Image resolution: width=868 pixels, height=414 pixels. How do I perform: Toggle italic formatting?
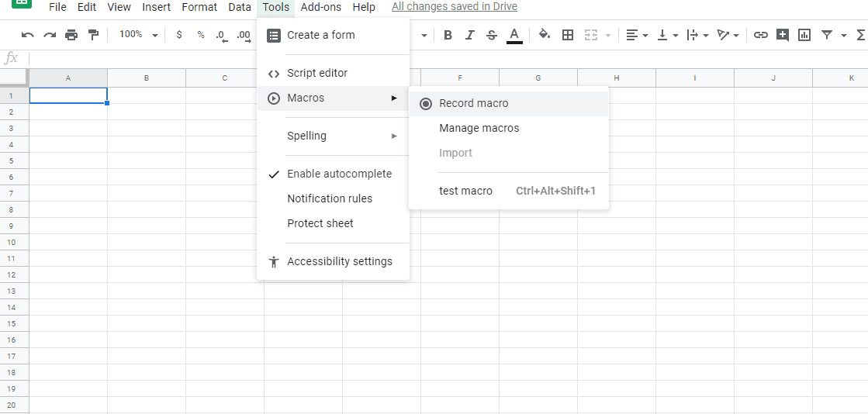click(470, 35)
